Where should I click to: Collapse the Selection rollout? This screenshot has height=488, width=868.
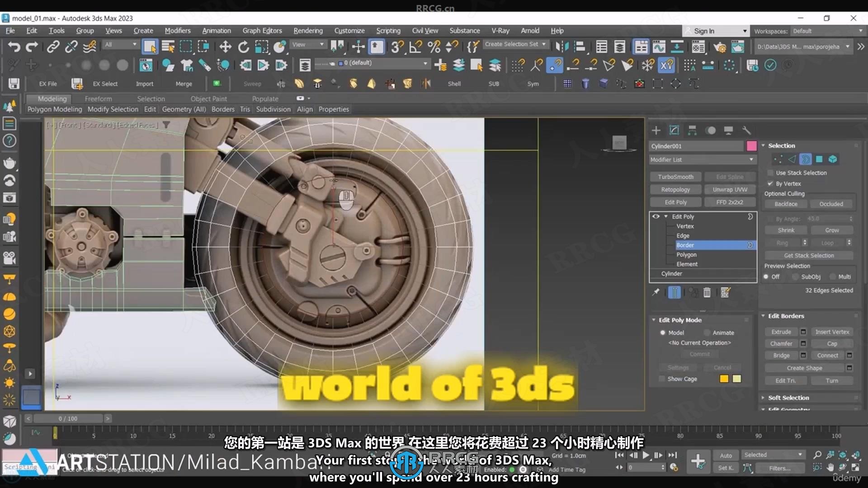coord(781,145)
